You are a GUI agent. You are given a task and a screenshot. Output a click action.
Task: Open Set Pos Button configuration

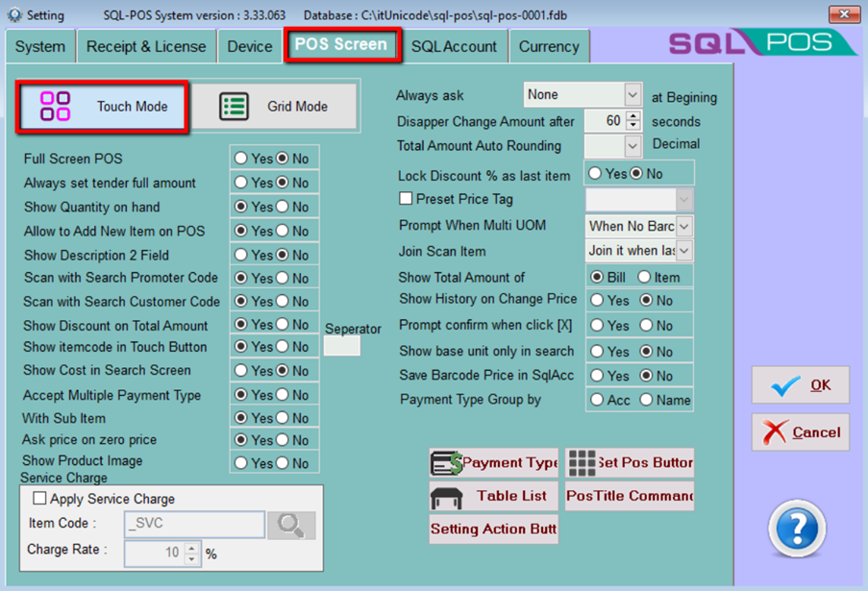[629, 463]
